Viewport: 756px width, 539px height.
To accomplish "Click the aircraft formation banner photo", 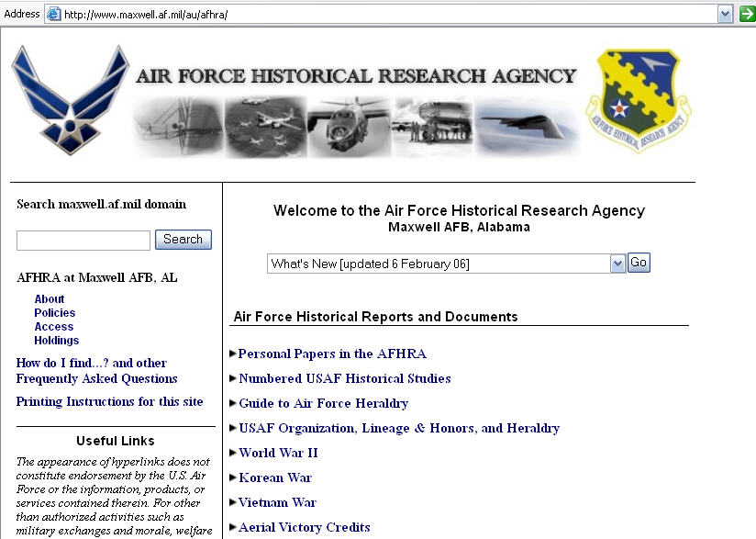I will click(266, 128).
